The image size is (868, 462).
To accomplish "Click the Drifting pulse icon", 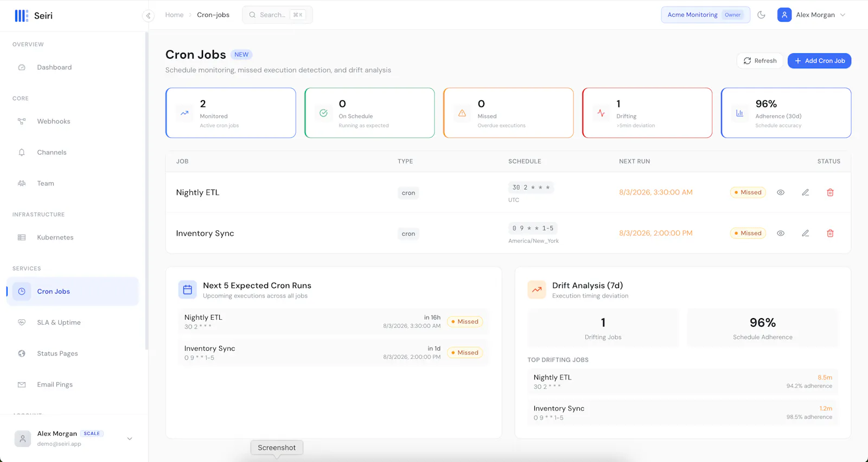I will (x=601, y=113).
